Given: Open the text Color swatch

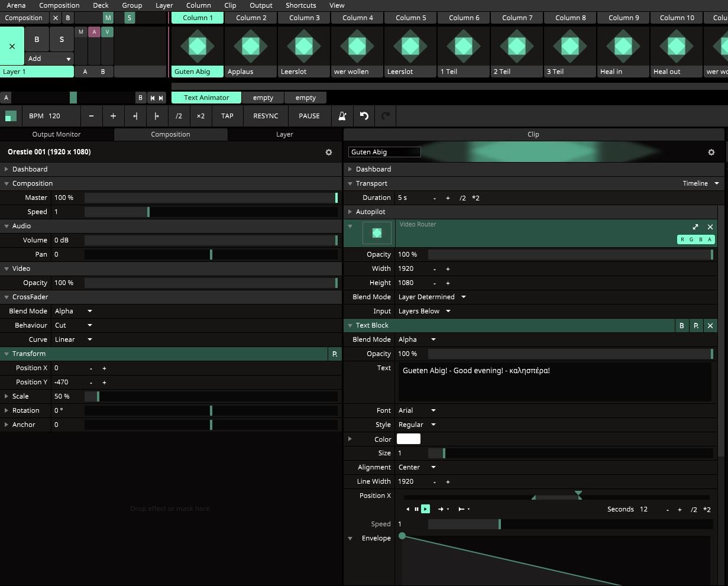Looking at the screenshot, I should pyautogui.click(x=408, y=439).
